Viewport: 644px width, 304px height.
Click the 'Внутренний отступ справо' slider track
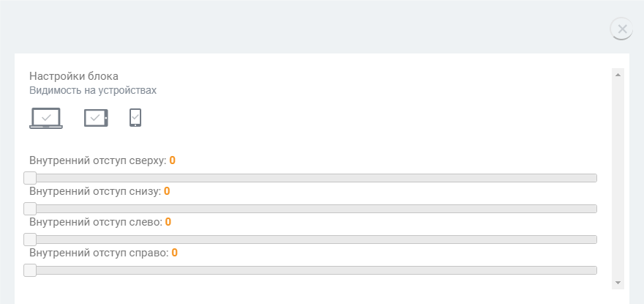[310, 270]
